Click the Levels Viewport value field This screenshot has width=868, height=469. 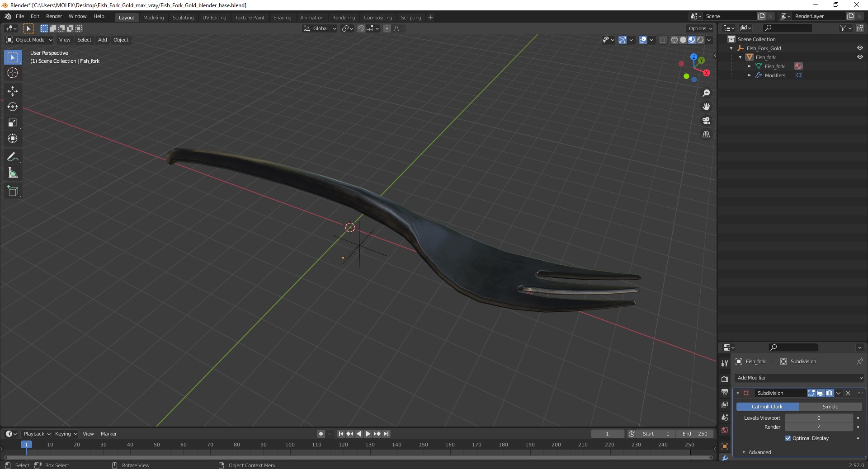tap(819, 418)
